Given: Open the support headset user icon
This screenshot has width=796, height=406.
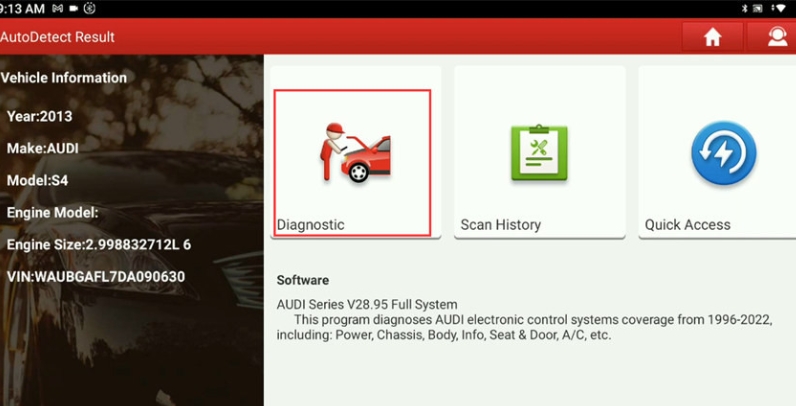Looking at the screenshot, I should pos(777,37).
